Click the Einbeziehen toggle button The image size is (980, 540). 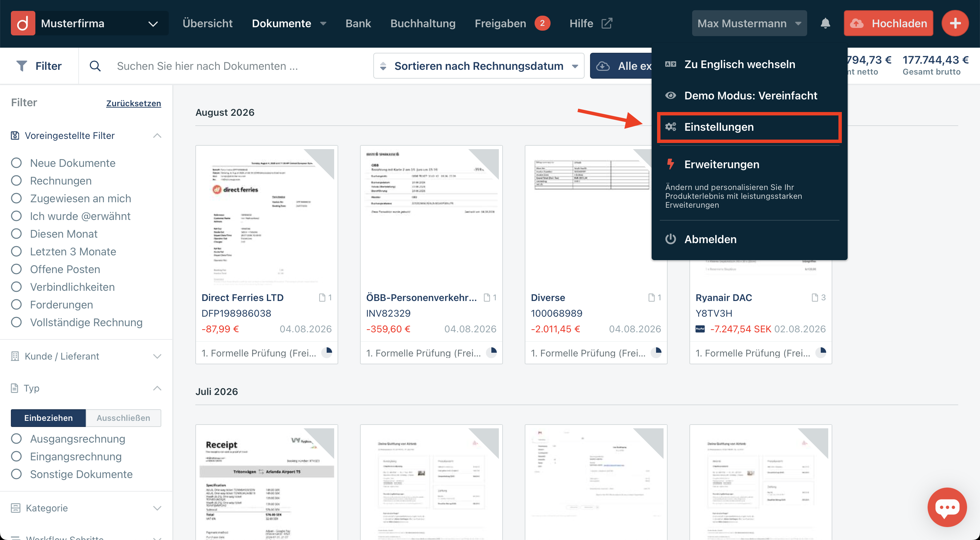tap(48, 418)
